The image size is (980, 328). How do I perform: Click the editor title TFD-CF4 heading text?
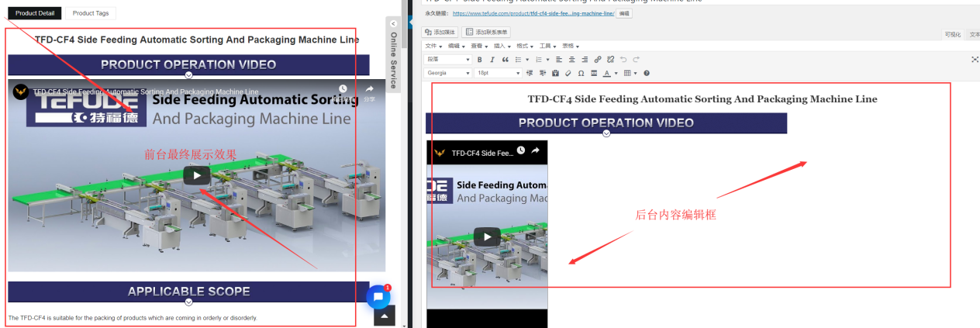(x=702, y=99)
